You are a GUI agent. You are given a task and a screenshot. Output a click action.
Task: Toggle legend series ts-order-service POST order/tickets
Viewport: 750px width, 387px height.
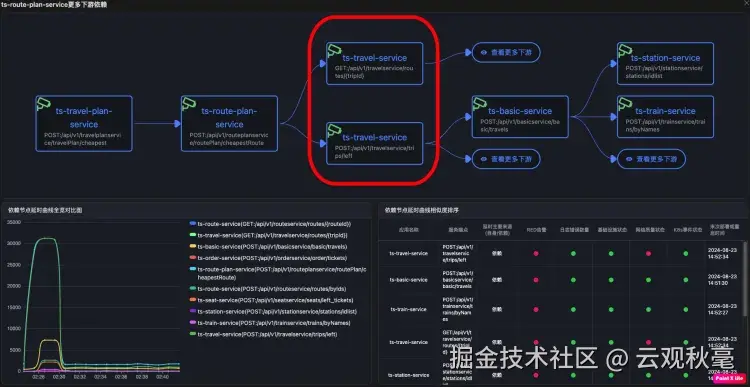[x=268, y=258]
